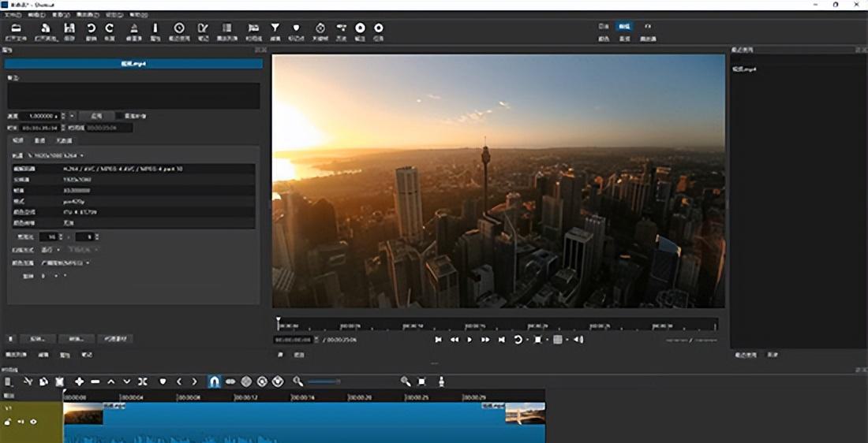Jump to previous marker in timeline toolbar

pos(179,382)
